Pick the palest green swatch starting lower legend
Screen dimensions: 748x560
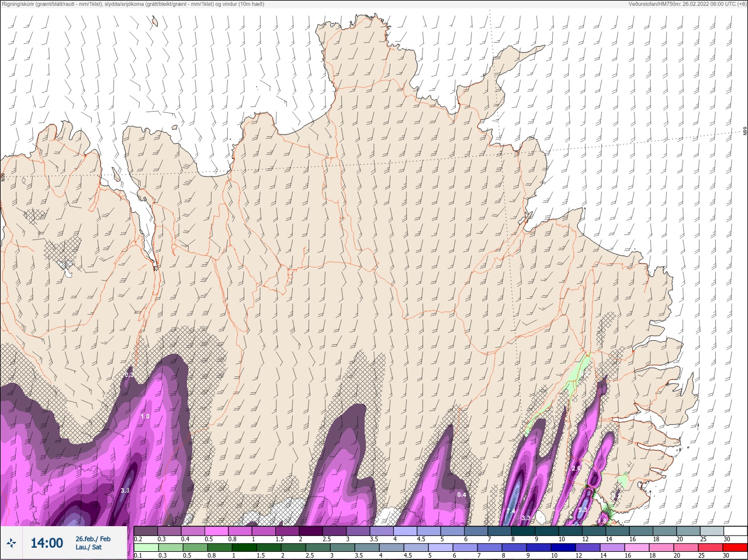coord(146,548)
